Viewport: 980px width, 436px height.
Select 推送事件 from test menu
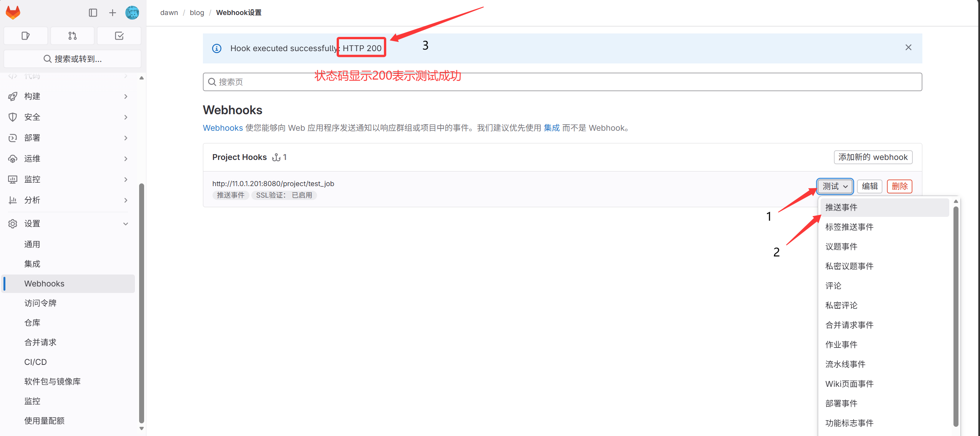[x=885, y=208]
